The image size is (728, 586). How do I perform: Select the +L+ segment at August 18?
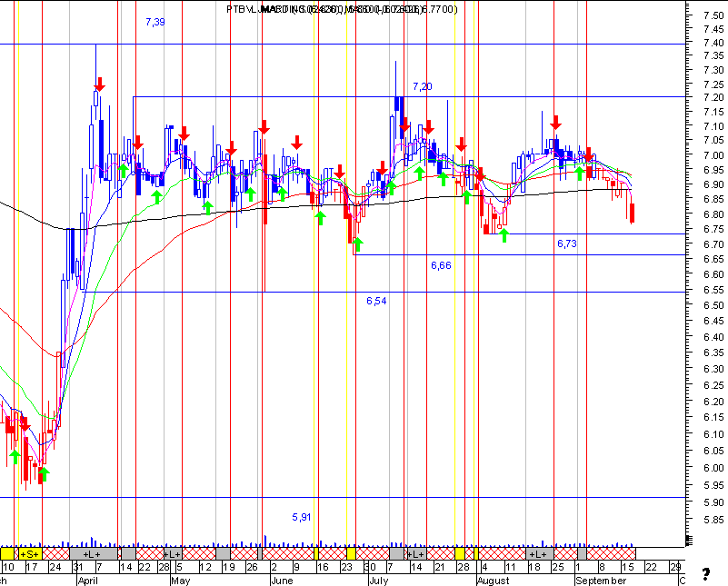(539, 554)
